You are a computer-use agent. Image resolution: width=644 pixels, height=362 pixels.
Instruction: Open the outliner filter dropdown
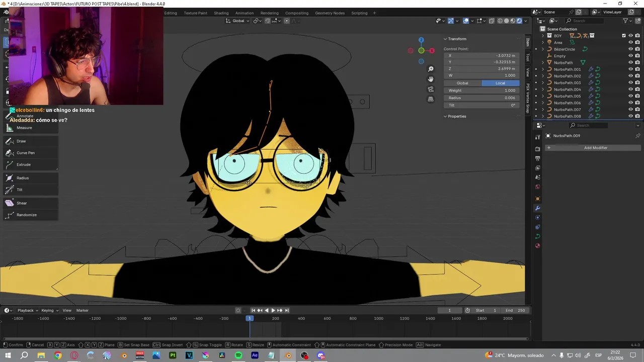tap(627, 21)
